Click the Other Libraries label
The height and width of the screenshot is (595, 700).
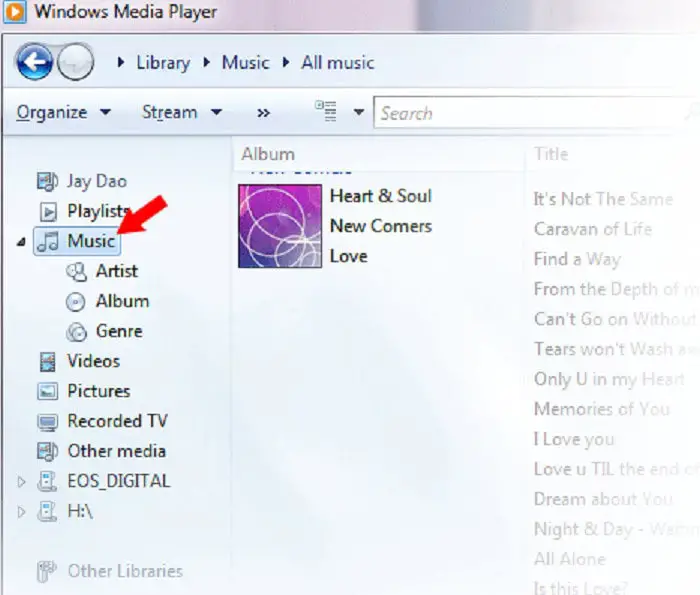(x=125, y=571)
